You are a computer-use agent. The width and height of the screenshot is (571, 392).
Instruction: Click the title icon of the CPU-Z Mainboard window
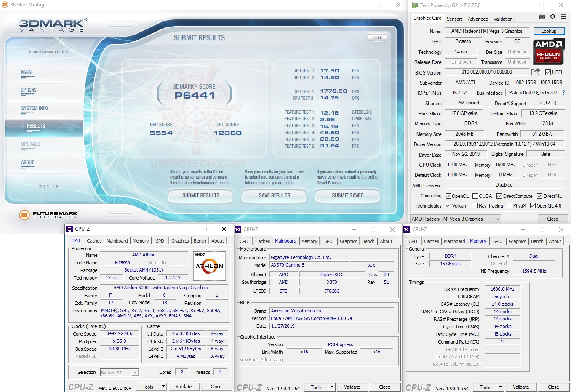238,229
